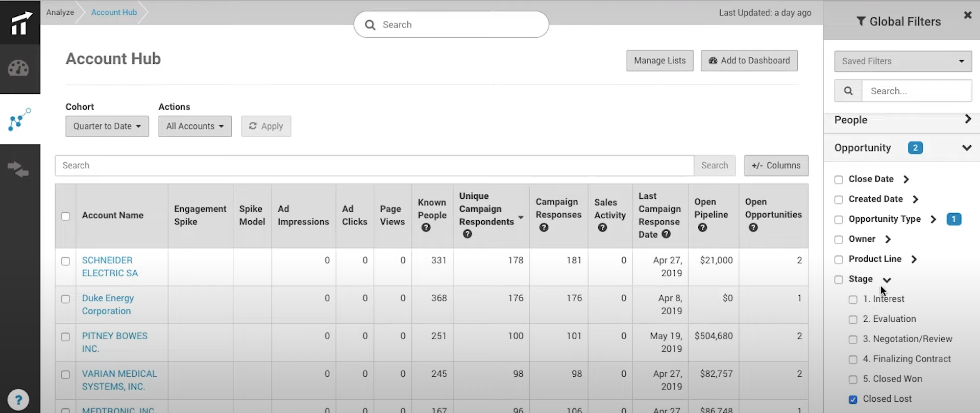Click the sort arrow on Unique Campaign Respondents
This screenshot has height=413, width=980.
click(521, 218)
